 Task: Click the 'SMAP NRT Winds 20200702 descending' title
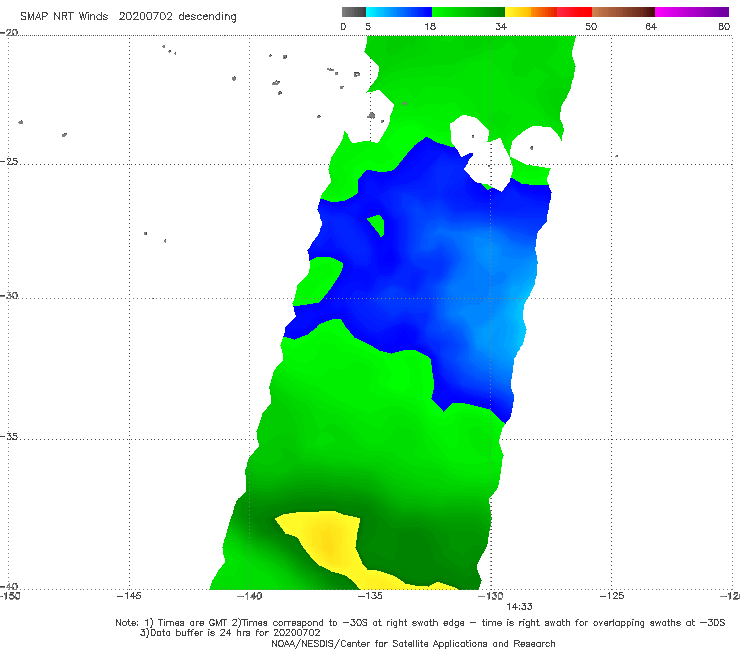tap(128, 16)
